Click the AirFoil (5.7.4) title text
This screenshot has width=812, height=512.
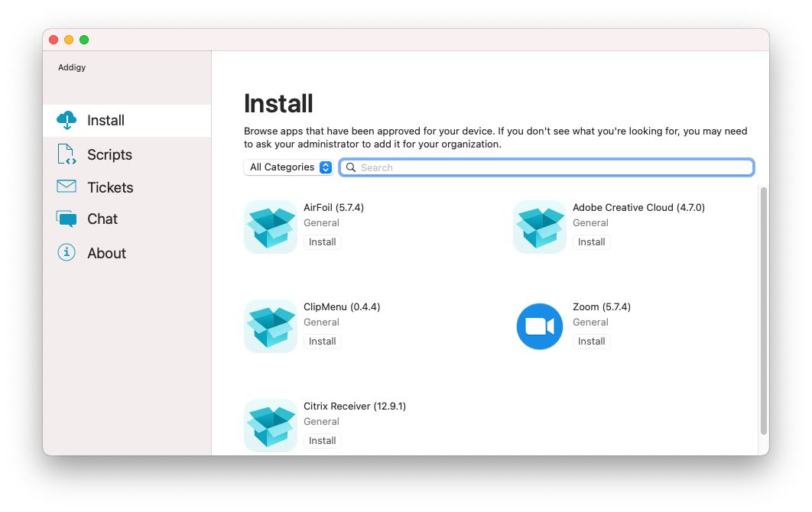click(x=333, y=208)
